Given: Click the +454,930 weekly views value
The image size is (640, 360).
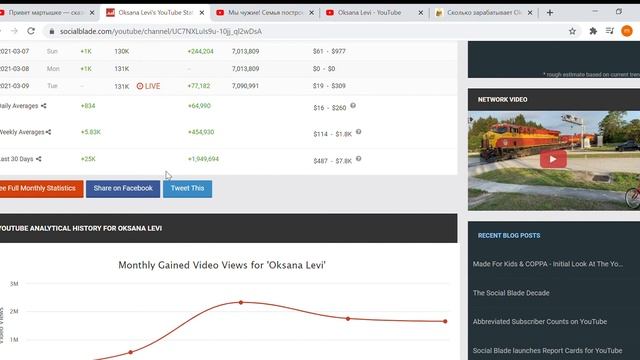Looking at the screenshot, I should click(x=201, y=132).
